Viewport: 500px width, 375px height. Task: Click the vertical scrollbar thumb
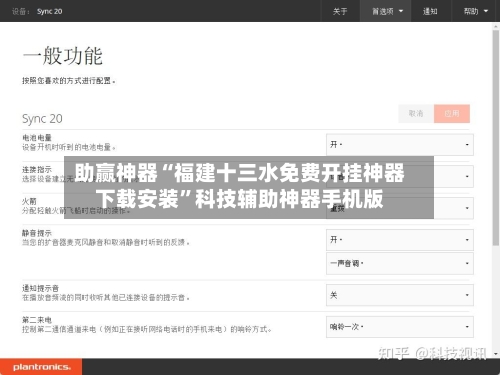point(496,138)
